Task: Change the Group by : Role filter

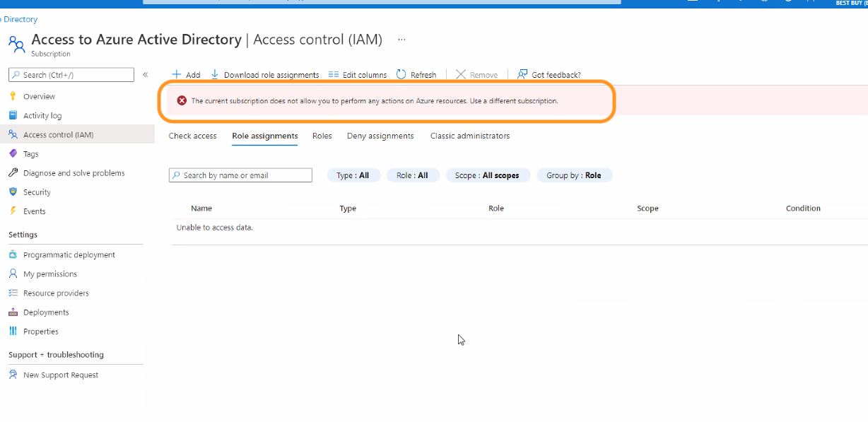Action: click(x=574, y=175)
